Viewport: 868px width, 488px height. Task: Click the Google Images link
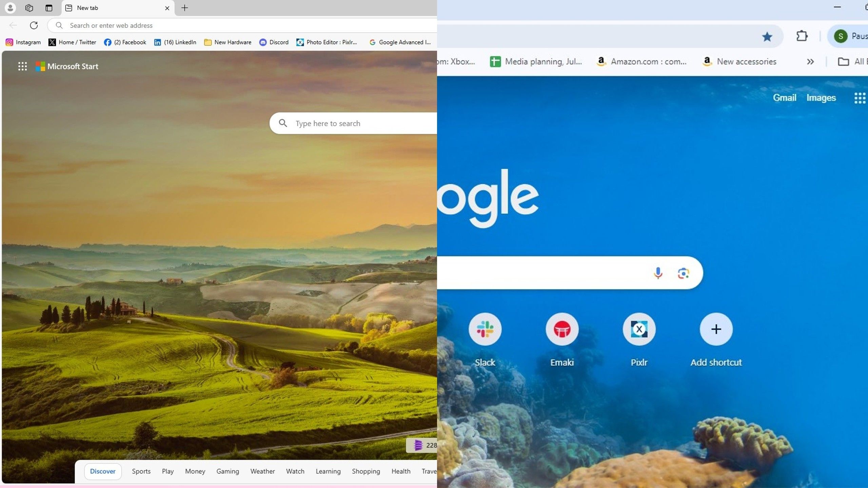822,97
